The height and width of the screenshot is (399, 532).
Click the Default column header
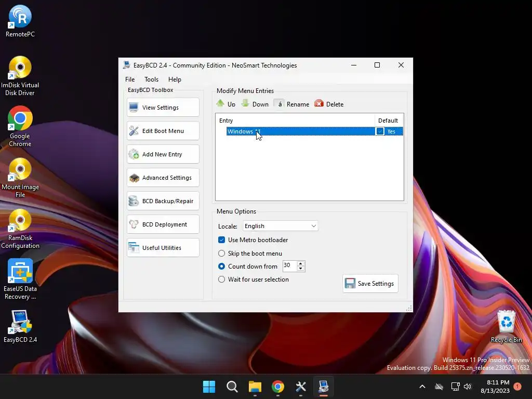pos(389,121)
